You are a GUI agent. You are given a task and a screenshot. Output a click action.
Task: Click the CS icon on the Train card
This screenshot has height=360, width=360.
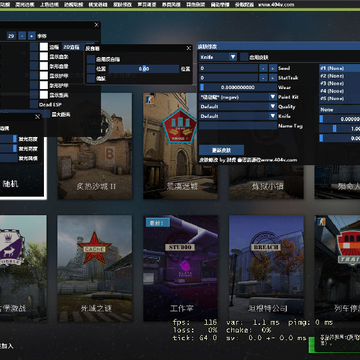[322, 222]
